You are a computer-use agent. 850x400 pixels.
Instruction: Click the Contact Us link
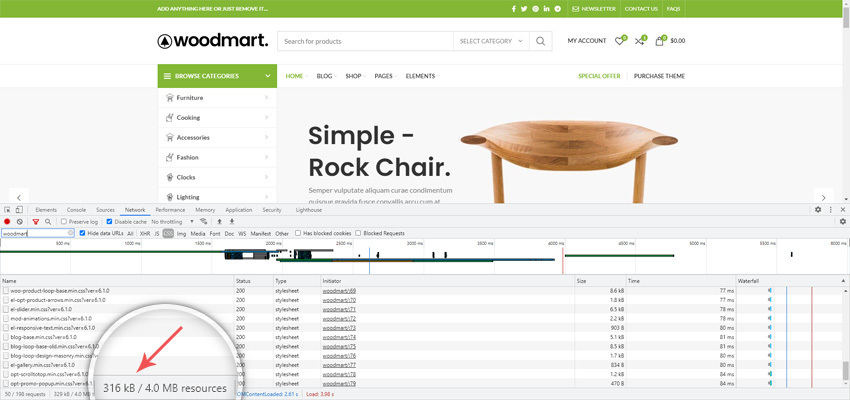point(641,9)
